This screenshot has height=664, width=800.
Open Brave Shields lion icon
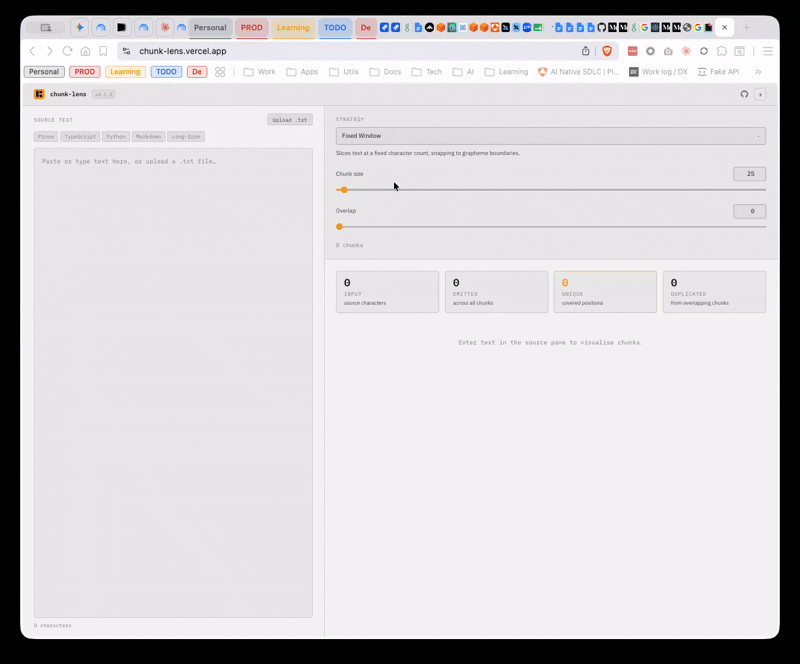coord(607,51)
